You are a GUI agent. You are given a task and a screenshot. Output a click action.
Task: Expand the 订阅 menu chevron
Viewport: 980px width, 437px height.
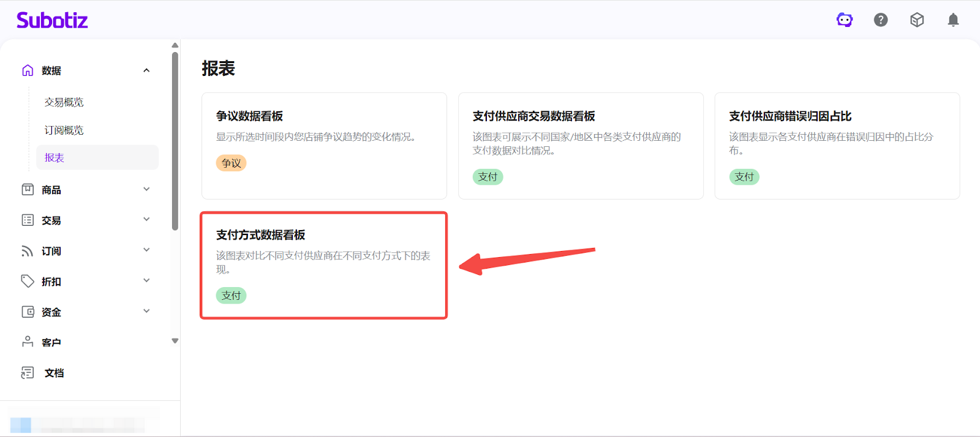click(146, 250)
